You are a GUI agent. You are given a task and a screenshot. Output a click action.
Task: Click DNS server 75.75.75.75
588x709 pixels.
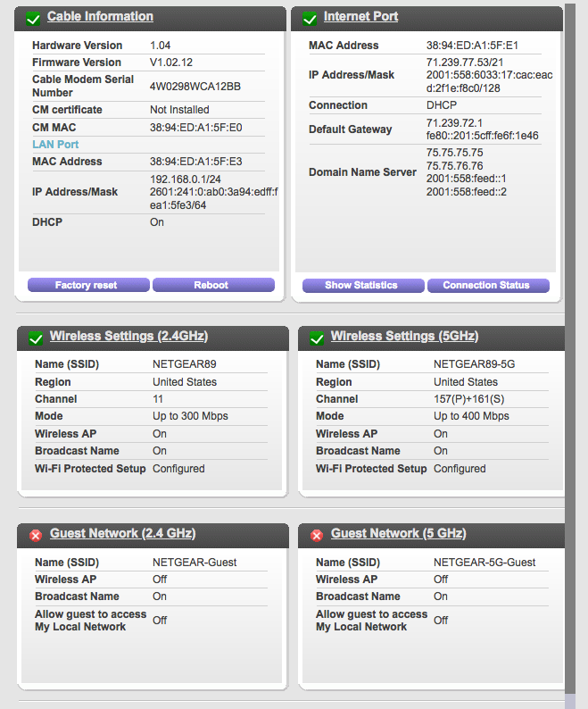(x=455, y=153)
